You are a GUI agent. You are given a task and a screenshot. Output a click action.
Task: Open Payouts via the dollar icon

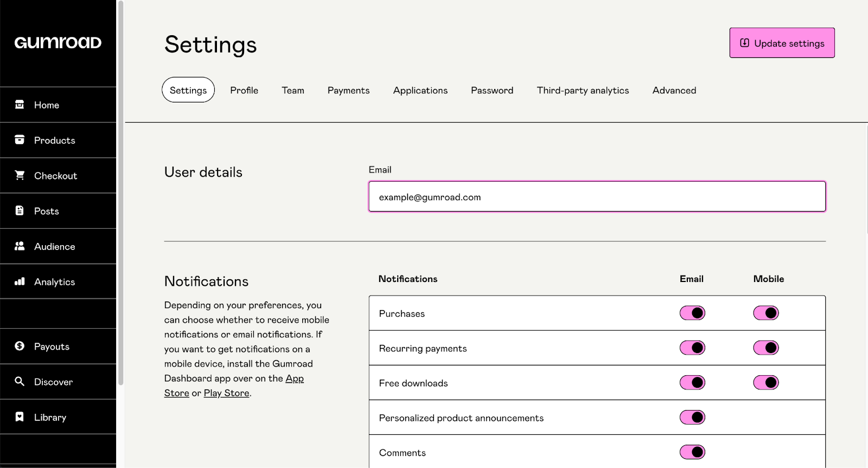20,346
